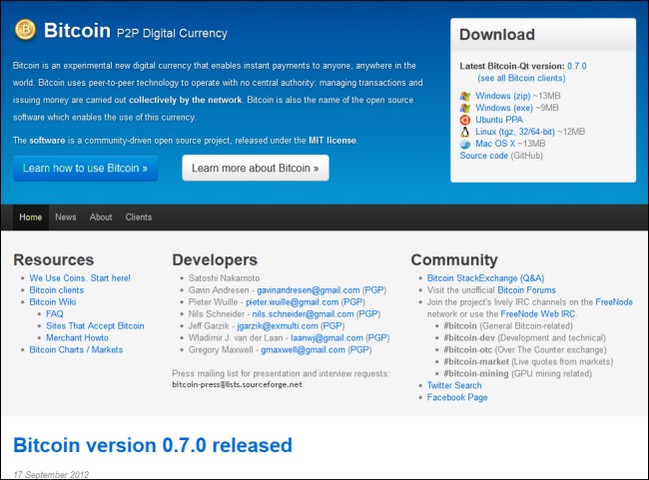
Task: Click the Bitcoin coin logo icon
Action: (x=25, y=29)
